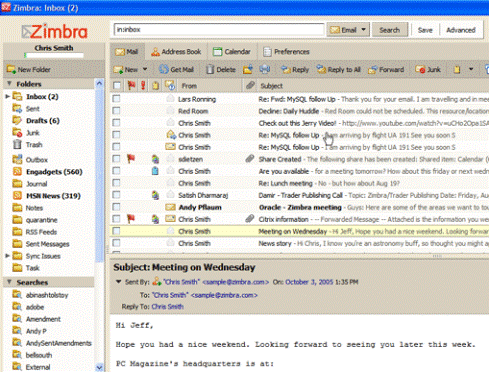This screenshot has height=372, width=489.
Task: Click the Get Mail toolbar icon
Action: 163,69
